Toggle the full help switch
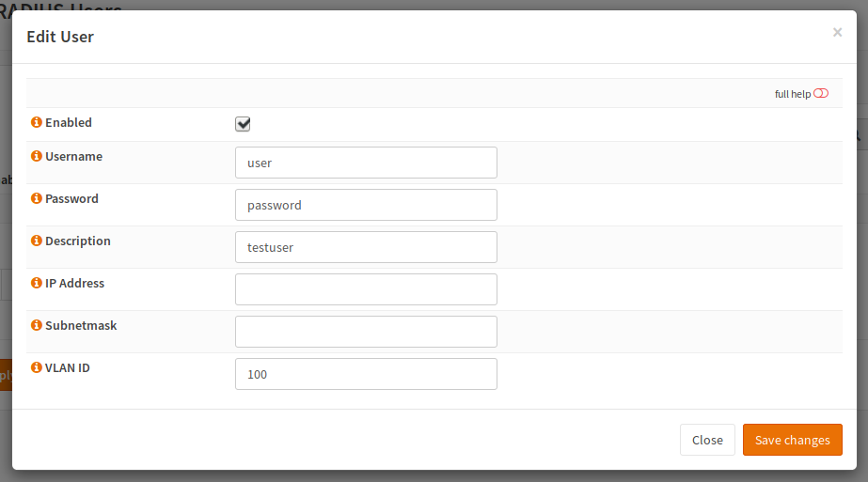The height and width of the screenshot is (482, 868). pos(821,94)
